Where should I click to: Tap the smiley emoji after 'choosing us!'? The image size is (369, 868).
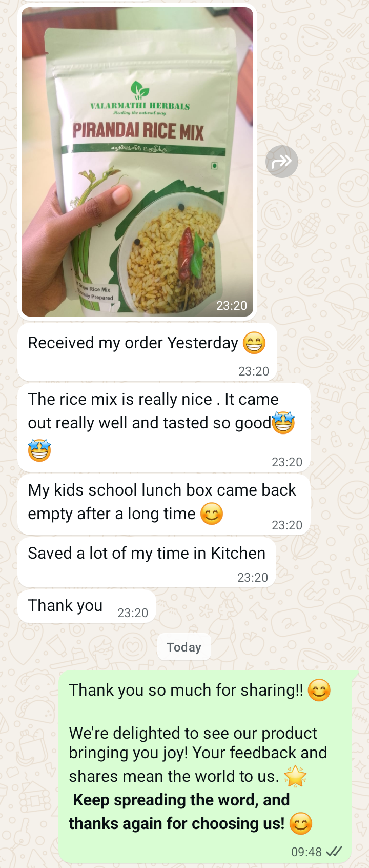pyautogui.click(x=301, y=823)
